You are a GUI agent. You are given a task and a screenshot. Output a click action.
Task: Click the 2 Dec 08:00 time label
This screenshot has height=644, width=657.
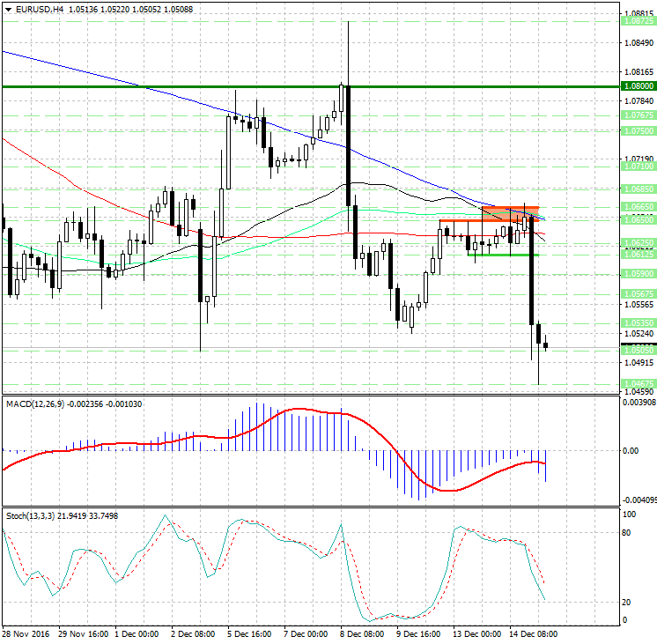click(193, 634)
